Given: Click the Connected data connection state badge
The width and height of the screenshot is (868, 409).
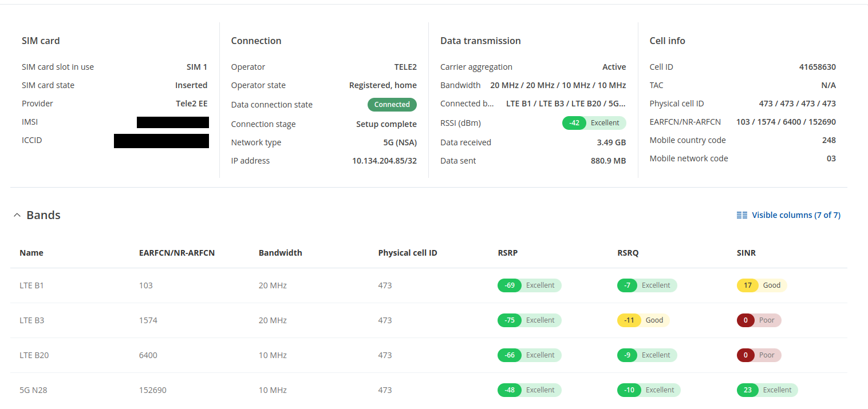Looking at the screenshot, I should click(x=392, y=105).
